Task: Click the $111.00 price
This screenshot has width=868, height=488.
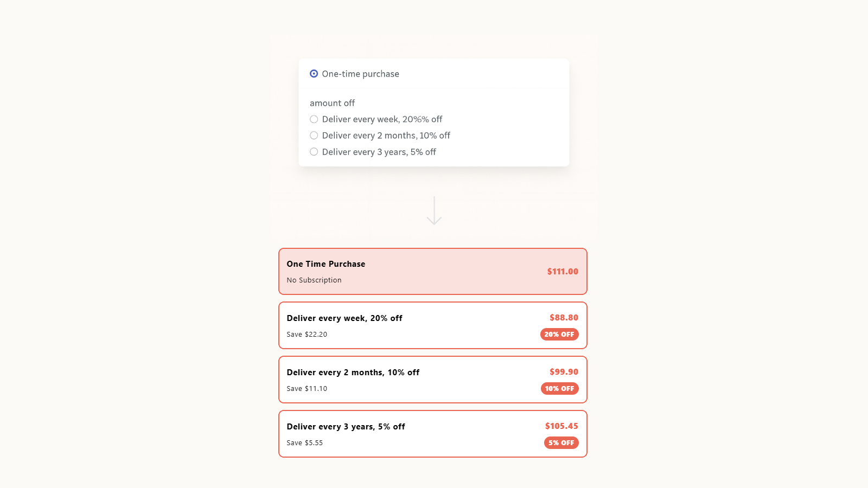Action: (x=563, y=272)
